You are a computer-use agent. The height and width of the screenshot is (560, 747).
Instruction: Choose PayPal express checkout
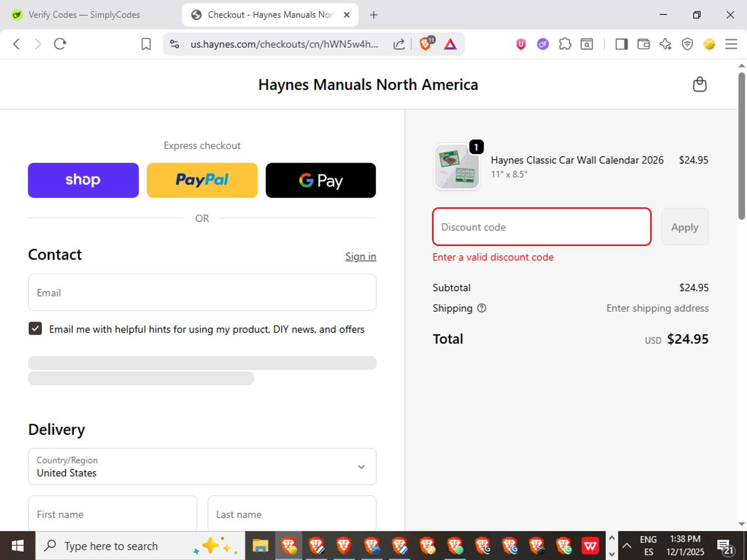(x=202, y=180)
